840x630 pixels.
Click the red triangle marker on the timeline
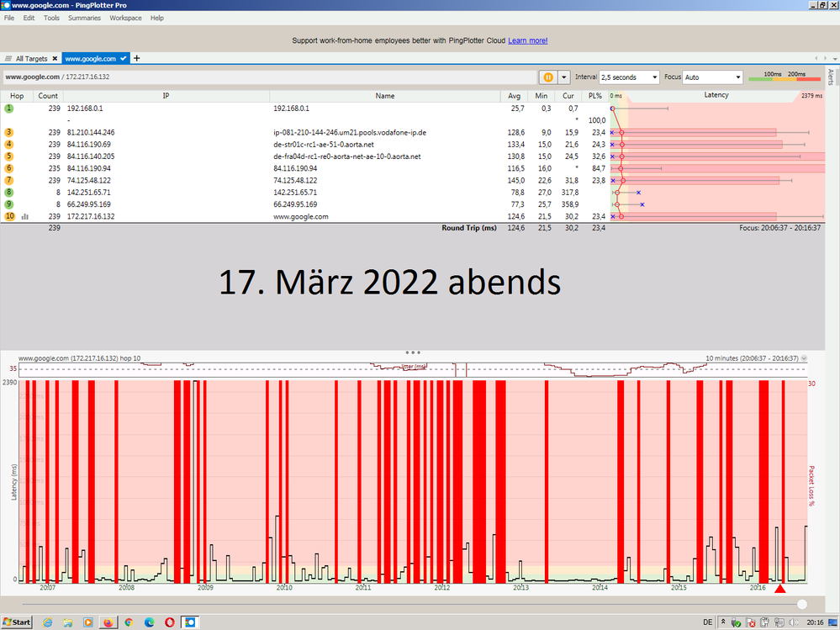click(780, 590)
